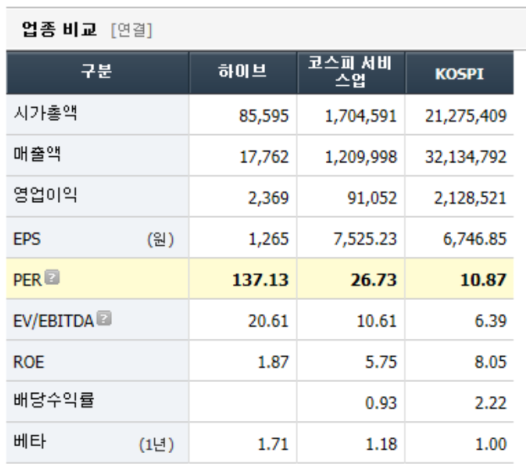
Task: Click the 하이브 column header
Action: click(242, 71)
